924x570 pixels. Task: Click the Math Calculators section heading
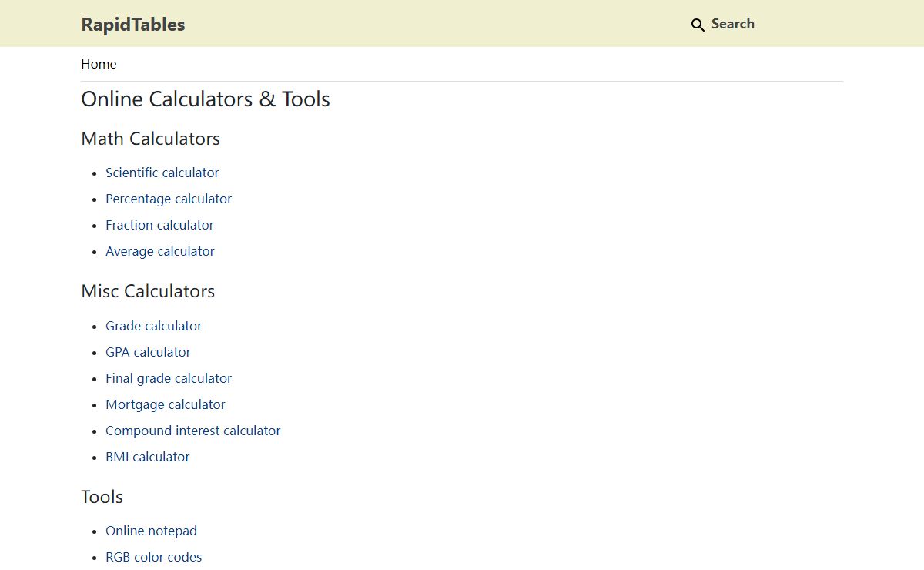[150, 139]
